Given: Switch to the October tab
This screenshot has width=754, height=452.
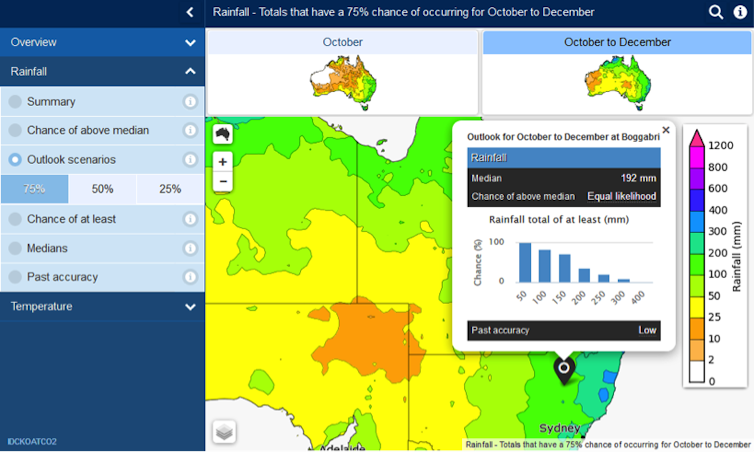Looking at the screenshot, I should point(343,43).
